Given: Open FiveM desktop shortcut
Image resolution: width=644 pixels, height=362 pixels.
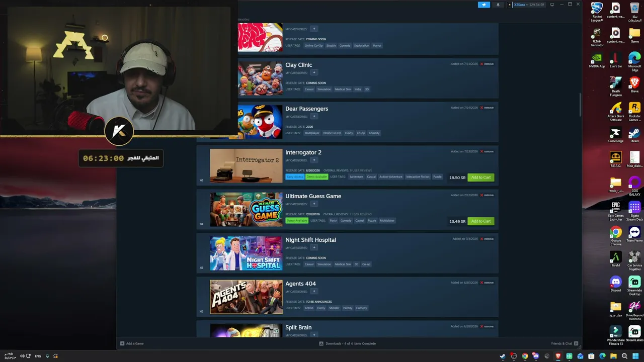Looking at the screenshot, I should pos(616,259).
